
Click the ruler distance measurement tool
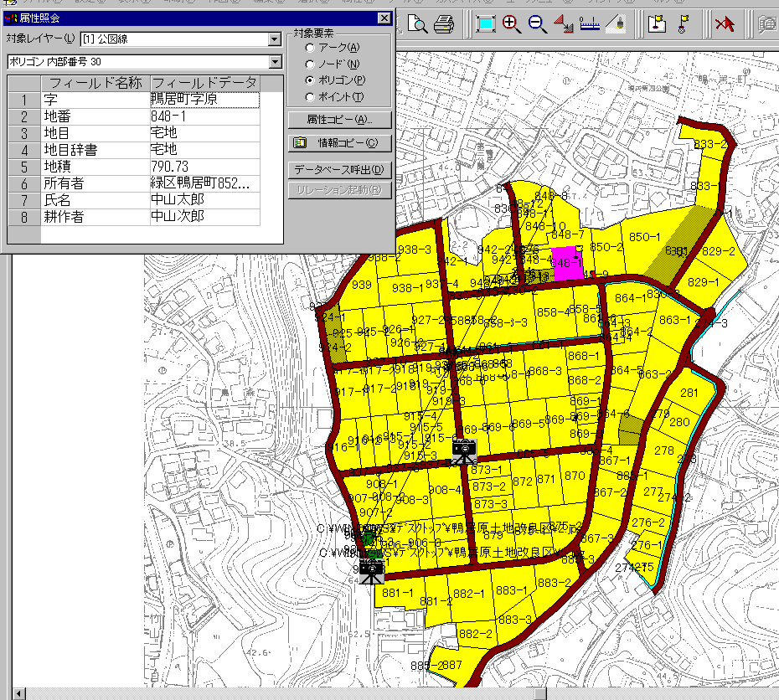590,25
